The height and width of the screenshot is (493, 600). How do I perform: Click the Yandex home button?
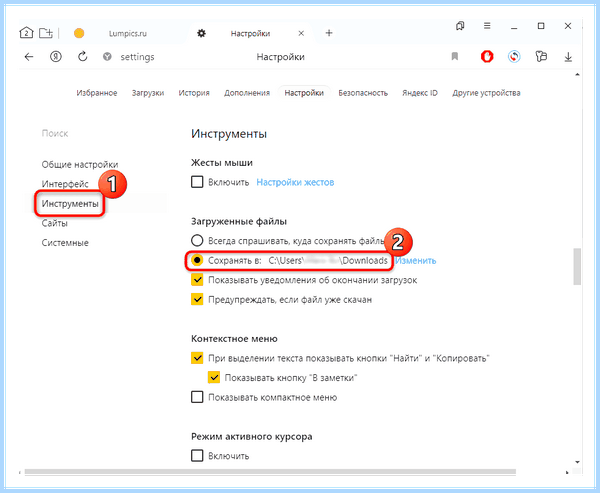pos(56,57)
